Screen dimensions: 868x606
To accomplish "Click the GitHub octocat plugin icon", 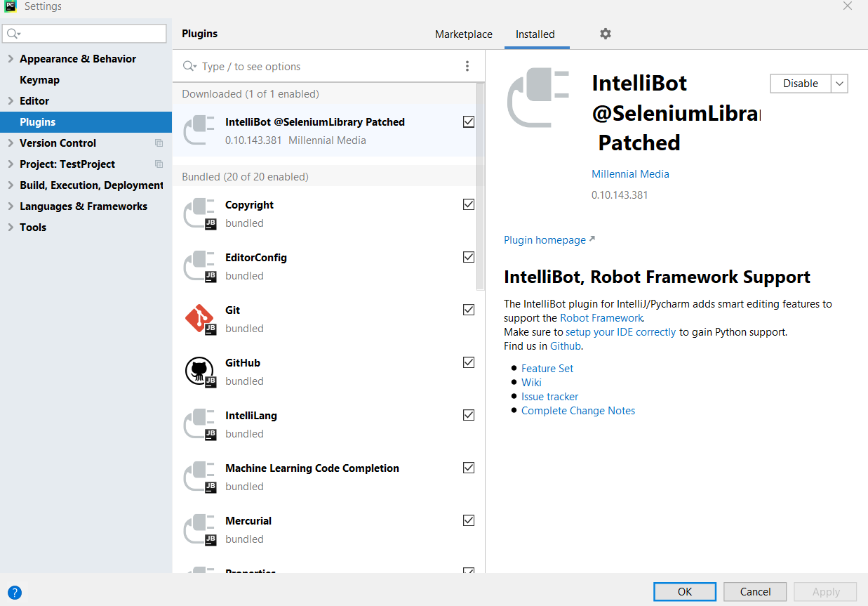I will pyautogui.click(x=199, y=371).
